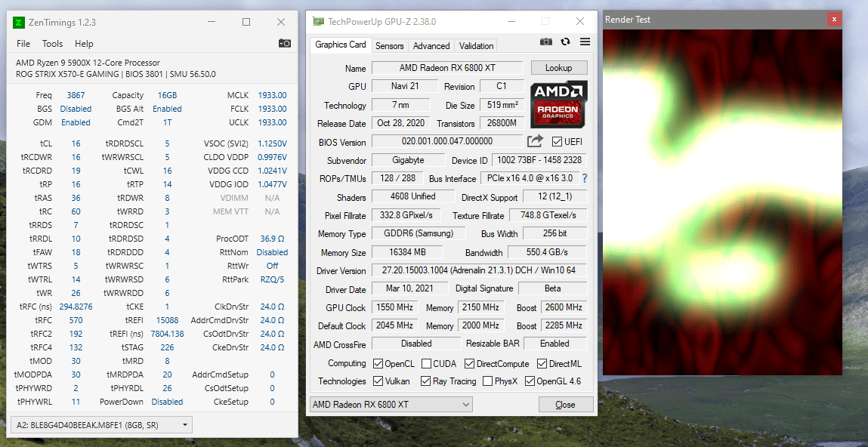Screen dimensions: 868x447
Task: Click Boost 2600 MHz field
Action: click(564, 307)
